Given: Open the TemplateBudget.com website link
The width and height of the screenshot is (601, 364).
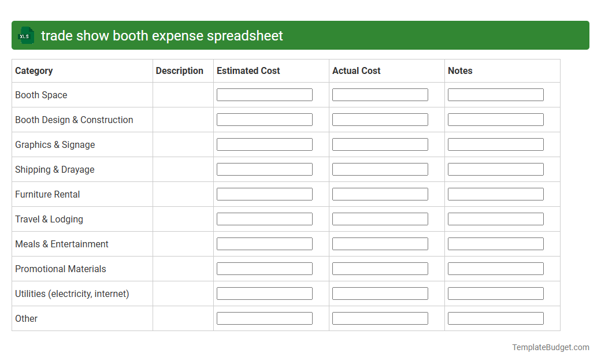Looking at the screenshot, I should [x=550, y=347].
